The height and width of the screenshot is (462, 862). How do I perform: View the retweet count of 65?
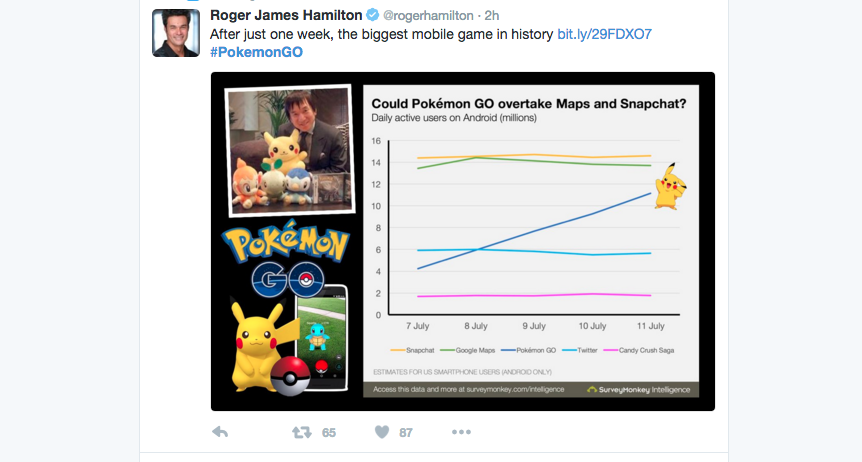(x=329, y=433)
